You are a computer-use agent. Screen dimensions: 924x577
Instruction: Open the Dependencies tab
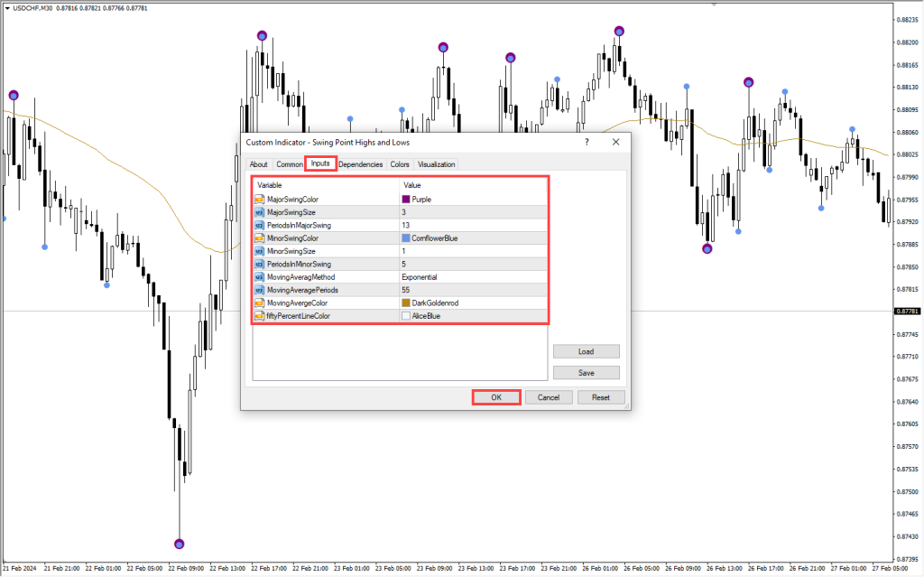361,164
